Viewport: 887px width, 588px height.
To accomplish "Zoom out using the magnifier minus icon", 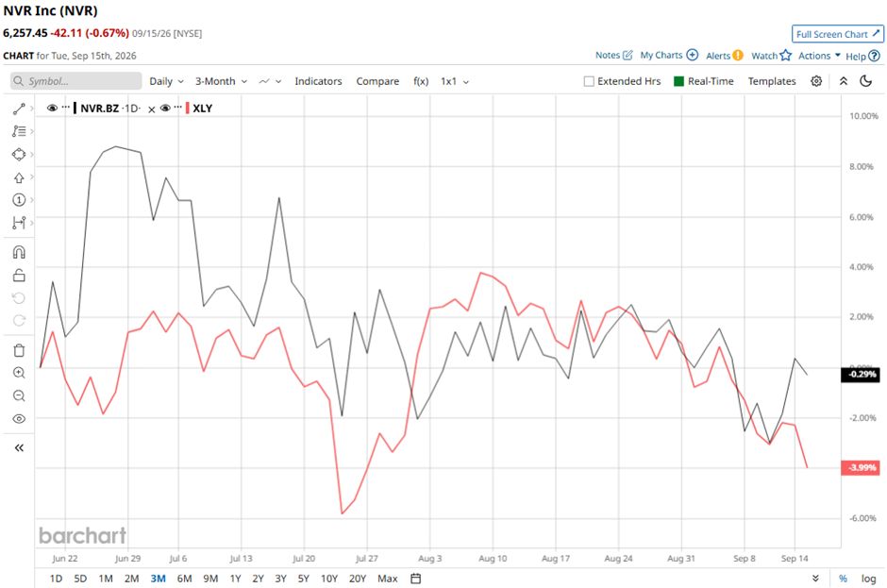I will (19, 395).
